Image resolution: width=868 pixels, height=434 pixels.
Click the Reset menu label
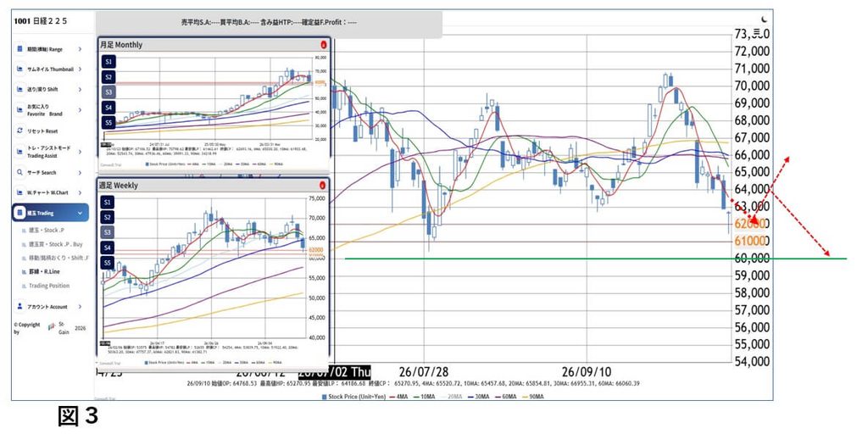tap(42, 131)
